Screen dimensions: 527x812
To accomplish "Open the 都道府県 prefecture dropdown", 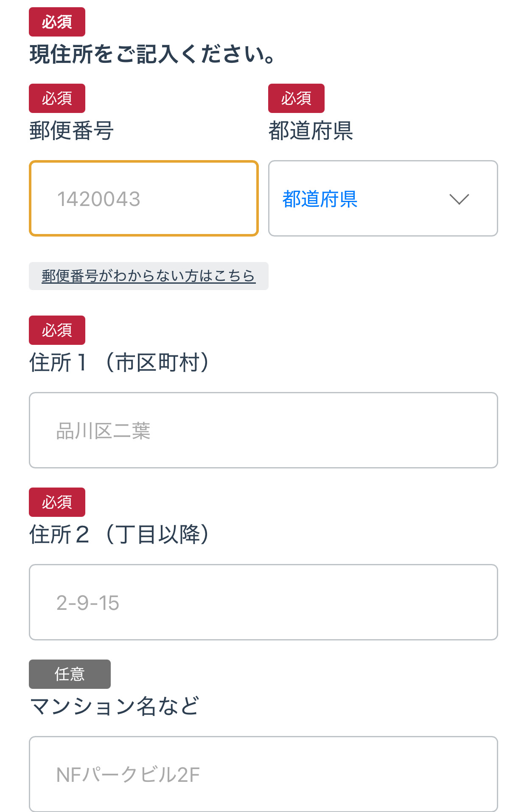I will click(383, 198).
